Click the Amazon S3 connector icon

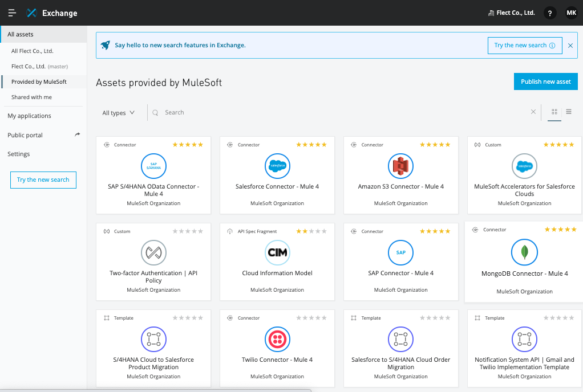click(x=400, y=166)
